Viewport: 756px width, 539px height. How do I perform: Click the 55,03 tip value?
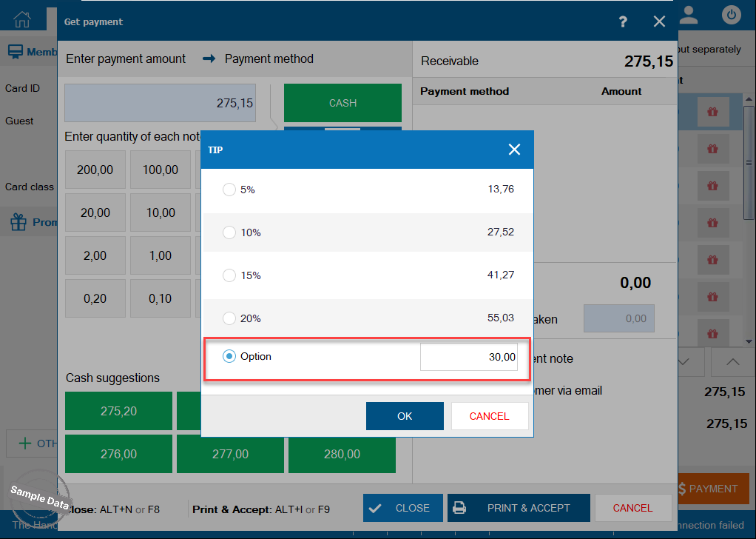click(501, 318)
